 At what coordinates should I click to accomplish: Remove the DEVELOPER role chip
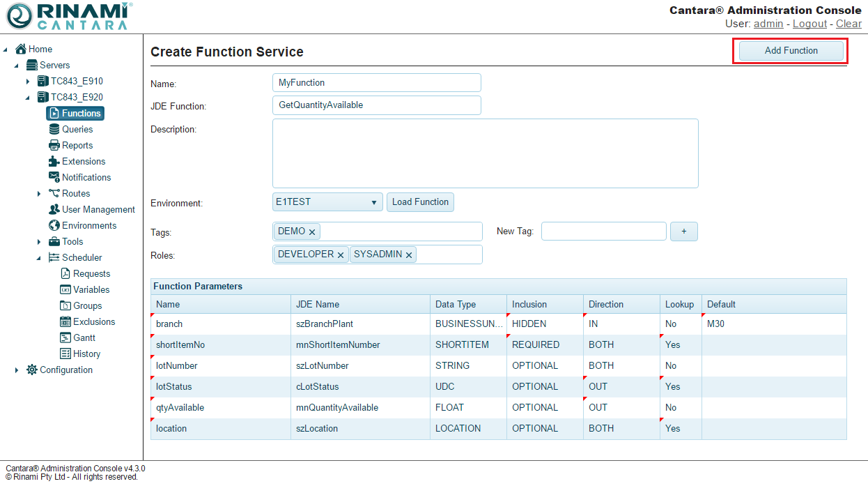(x=341, y=255)
